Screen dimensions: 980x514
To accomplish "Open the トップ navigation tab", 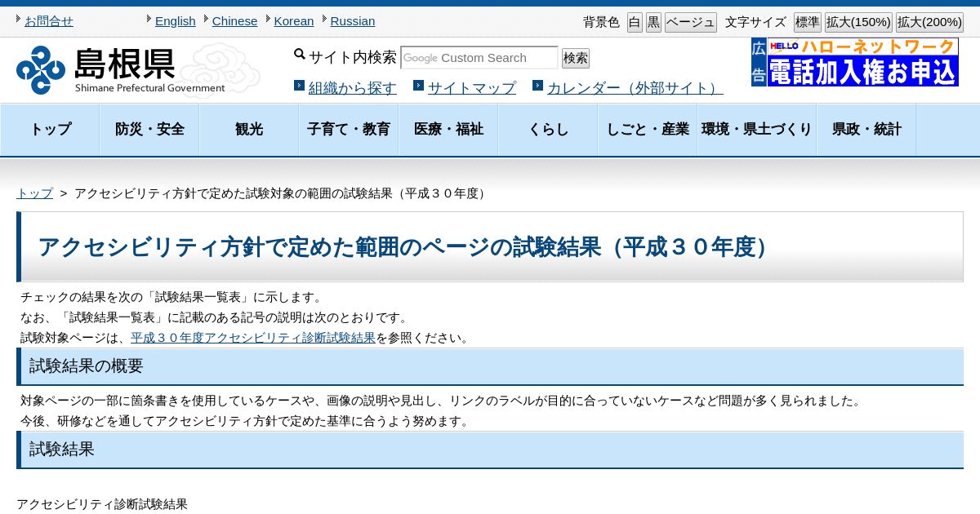I will click(x=51, y=129).
